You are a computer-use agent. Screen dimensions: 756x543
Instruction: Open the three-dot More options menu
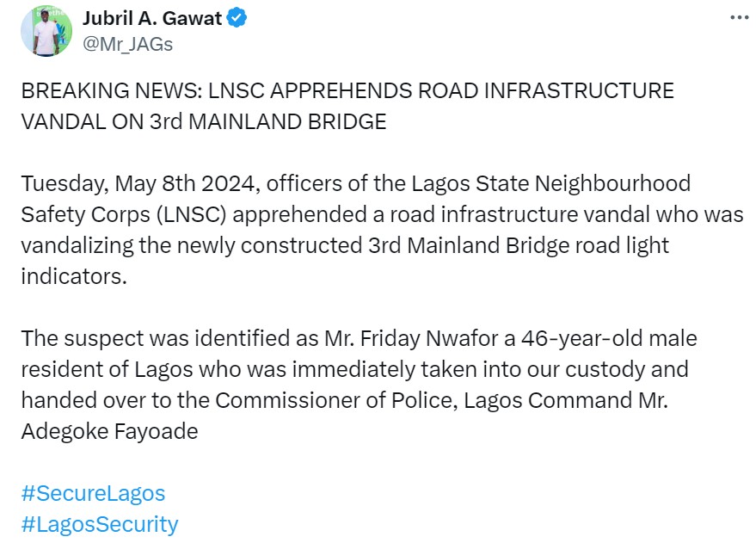(x=738, y=18)
